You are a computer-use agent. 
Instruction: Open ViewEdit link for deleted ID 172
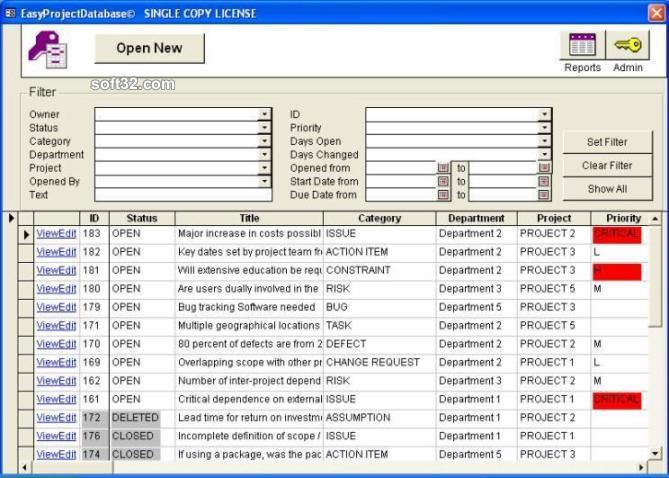pos(56,417)
